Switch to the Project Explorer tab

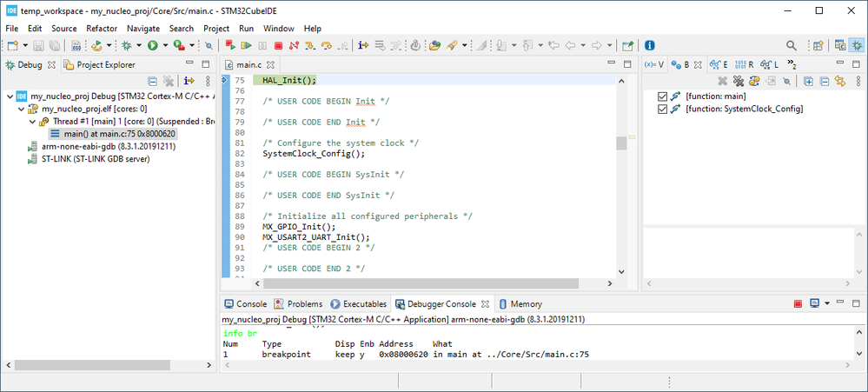click(100, 65)
